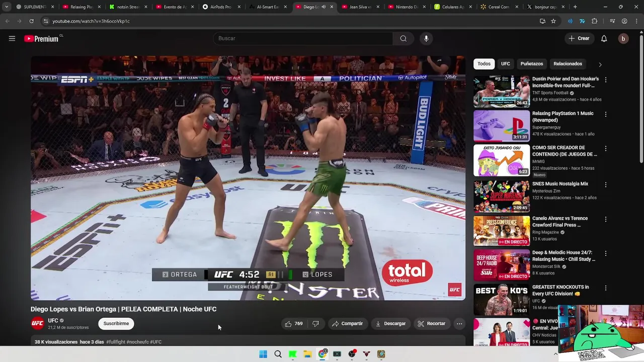Open Dustin Poirier and Dan Hooker thumbnail
The image size is (644, 362).
coord(501,92)
